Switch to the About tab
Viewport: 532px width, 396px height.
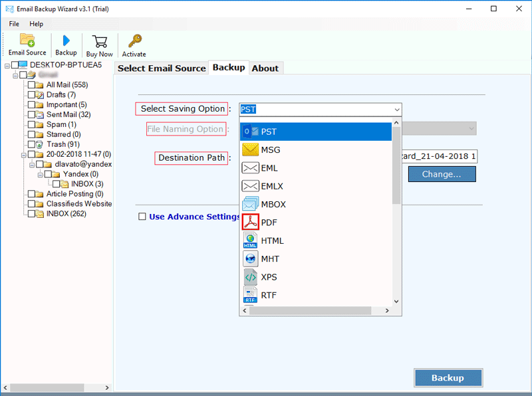click(x=265, y=67)
